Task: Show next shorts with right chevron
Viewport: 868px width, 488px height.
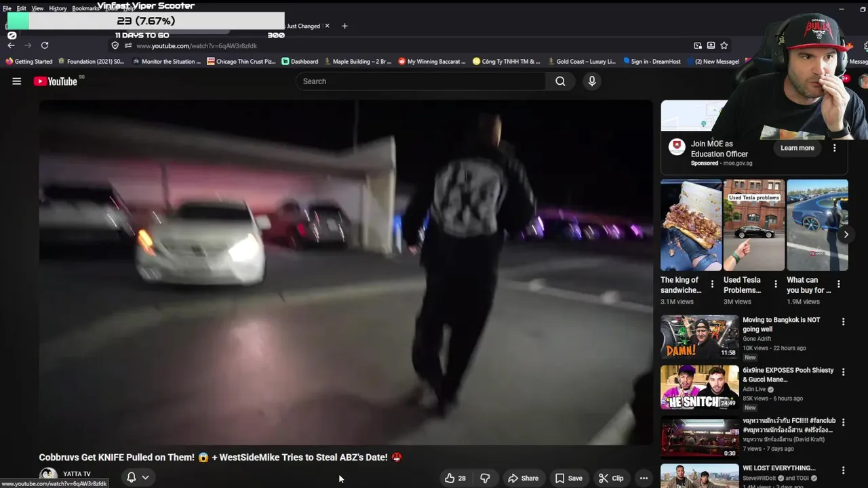Action: click(x=846, y=235)
